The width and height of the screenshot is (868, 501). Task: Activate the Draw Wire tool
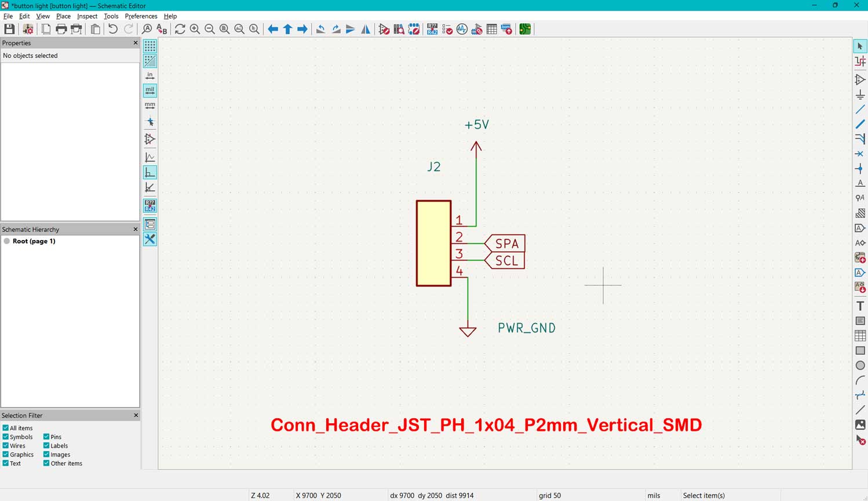[860, 109]
